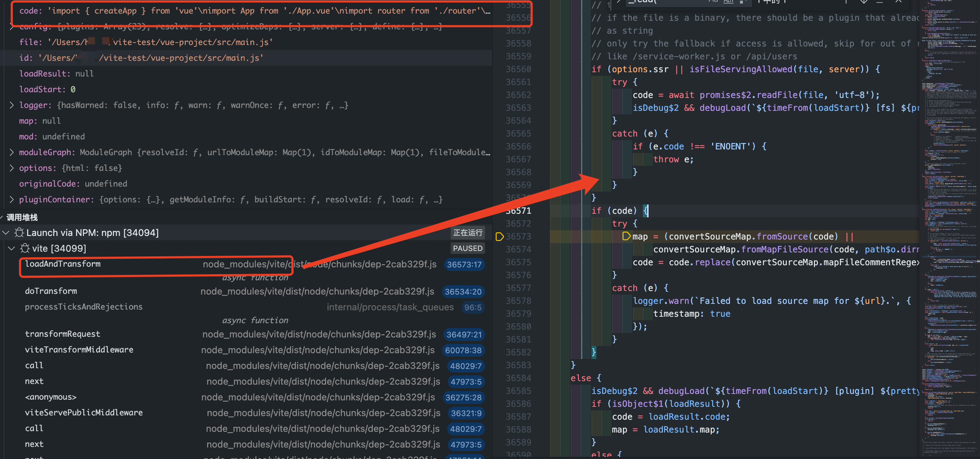Expand the pluginContainer variable
The height and width of the screenshot is (459, 980).
[x=11, y=199]
